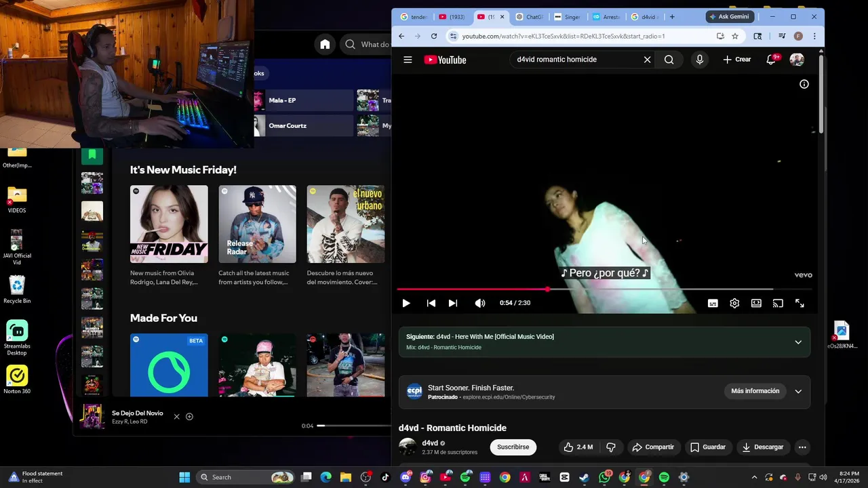
Task: Switch to the d4vid Google tab
Action: [x=644, y=16]
